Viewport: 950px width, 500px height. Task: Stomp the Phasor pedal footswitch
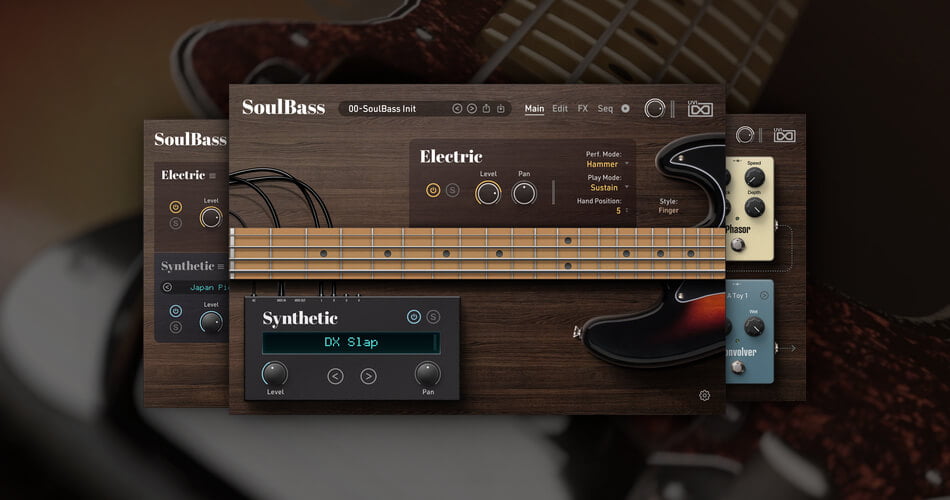coord(737,244)
